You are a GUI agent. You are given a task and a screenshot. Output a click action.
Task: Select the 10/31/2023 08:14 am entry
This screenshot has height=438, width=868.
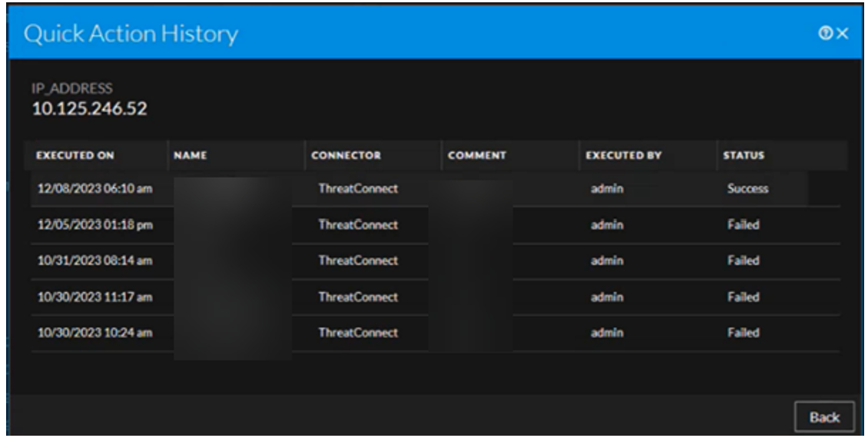pyautogui.click(x=435, y=260)
